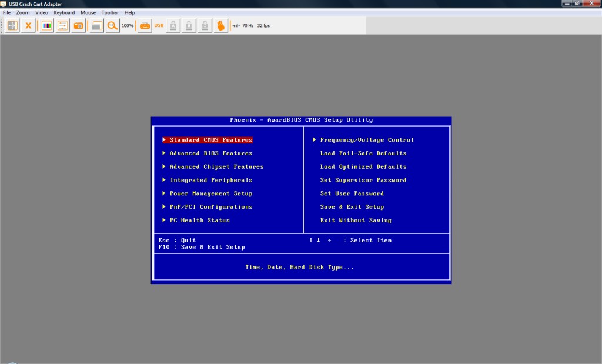
Task: Open the File menu
Action: click(x=7, y=13)
